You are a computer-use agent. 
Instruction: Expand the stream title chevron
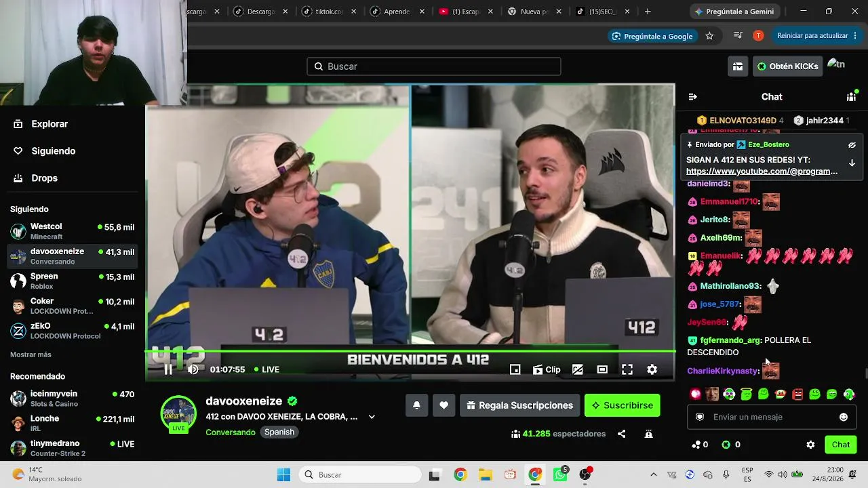(x=372, y=417)
